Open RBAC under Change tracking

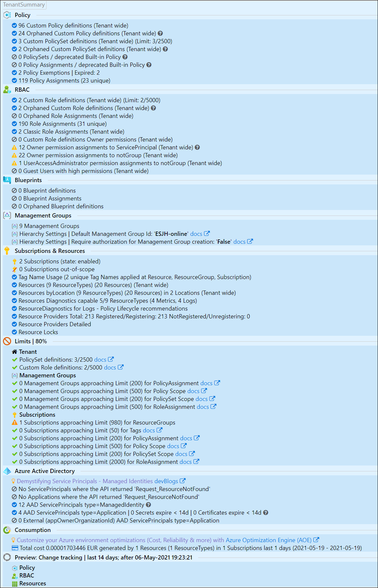click(x=27, y=576)
